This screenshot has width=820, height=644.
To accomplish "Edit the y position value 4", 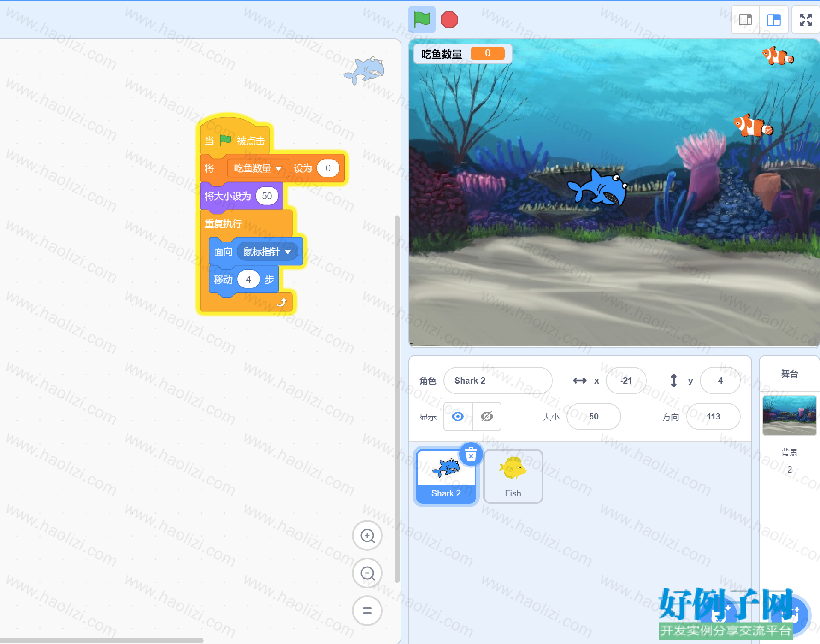I will point(720,381).
